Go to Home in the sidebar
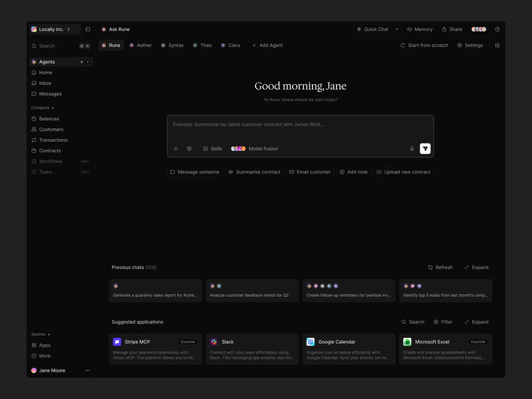 tap(61, 72)
